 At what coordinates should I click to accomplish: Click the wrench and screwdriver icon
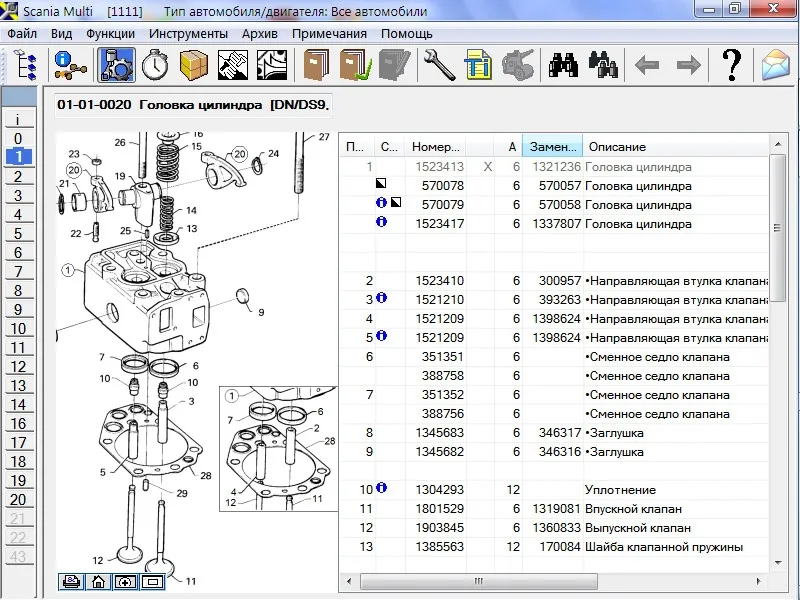(439, 65)
